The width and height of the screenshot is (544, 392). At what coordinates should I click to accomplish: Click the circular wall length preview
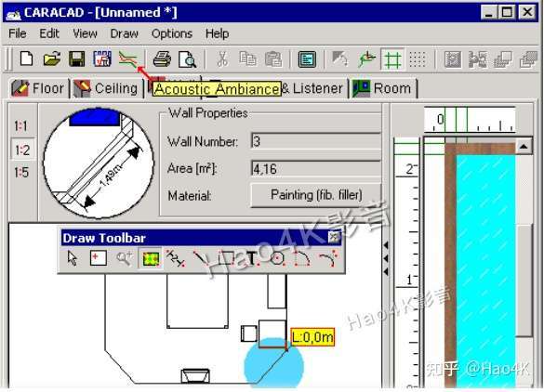(99, 163)
